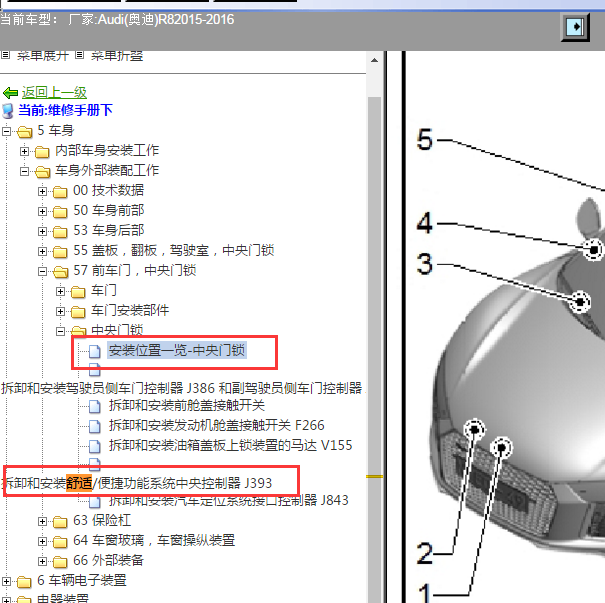Click the folder icon beside 50 车身前部

pyautogui.click(x=60, y=211)
